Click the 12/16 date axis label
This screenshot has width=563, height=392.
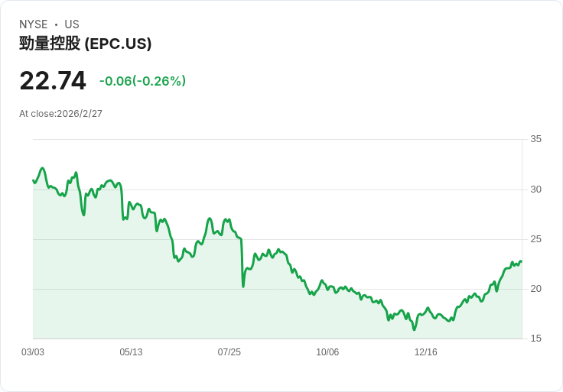click(425, 352)
